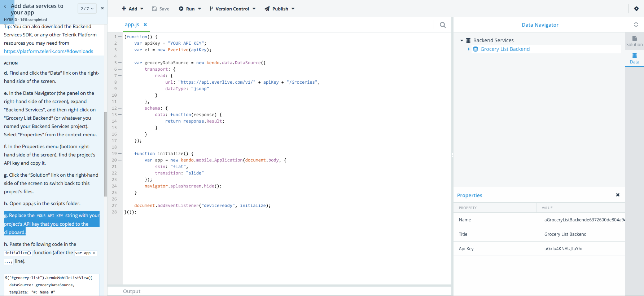Open the Add dropdown menu

click(132, 9)
